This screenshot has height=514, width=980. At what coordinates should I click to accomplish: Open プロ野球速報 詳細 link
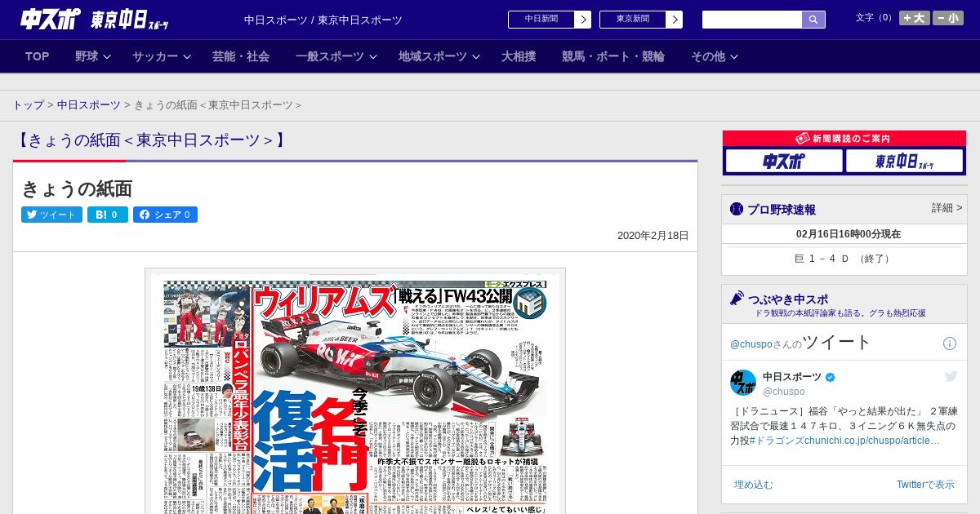click(x=947, y=208)
